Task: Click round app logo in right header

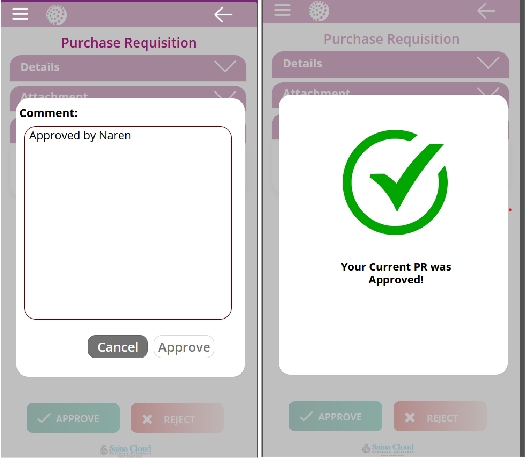Action: click(x=319, y=11)
